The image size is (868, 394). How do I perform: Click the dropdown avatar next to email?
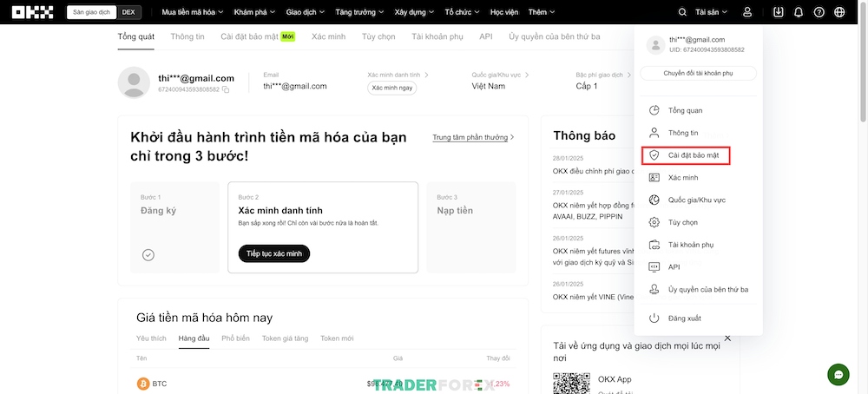(x=655, y=45)
